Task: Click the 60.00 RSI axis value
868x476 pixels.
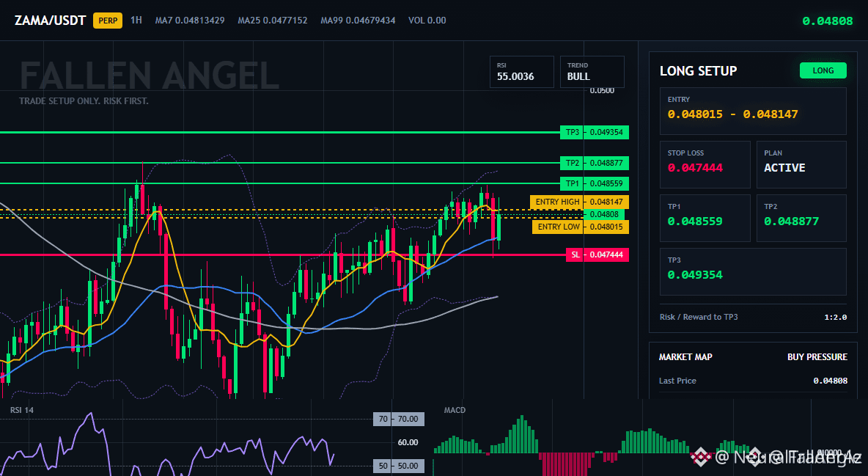Action: pyautogui.click(x=408, y=442)
